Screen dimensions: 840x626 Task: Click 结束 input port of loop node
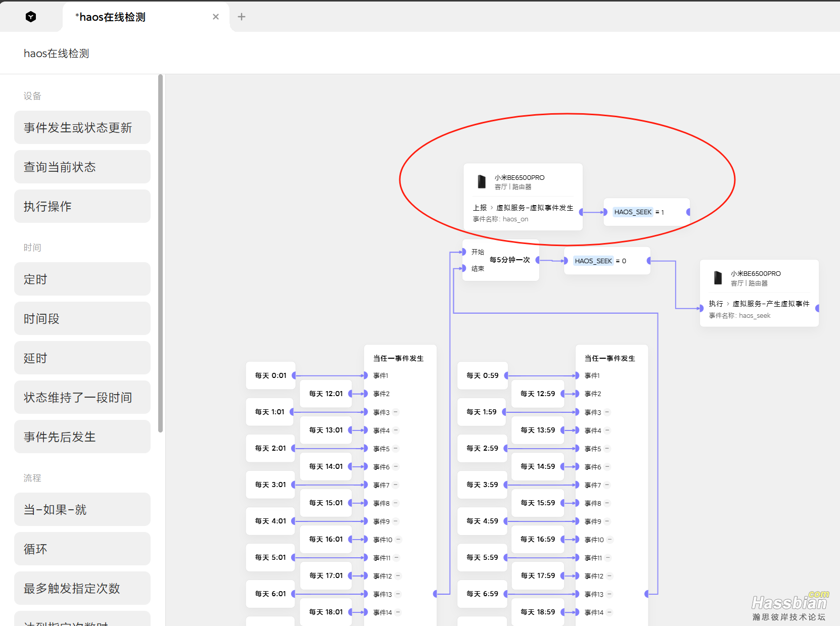pos(463,268)
